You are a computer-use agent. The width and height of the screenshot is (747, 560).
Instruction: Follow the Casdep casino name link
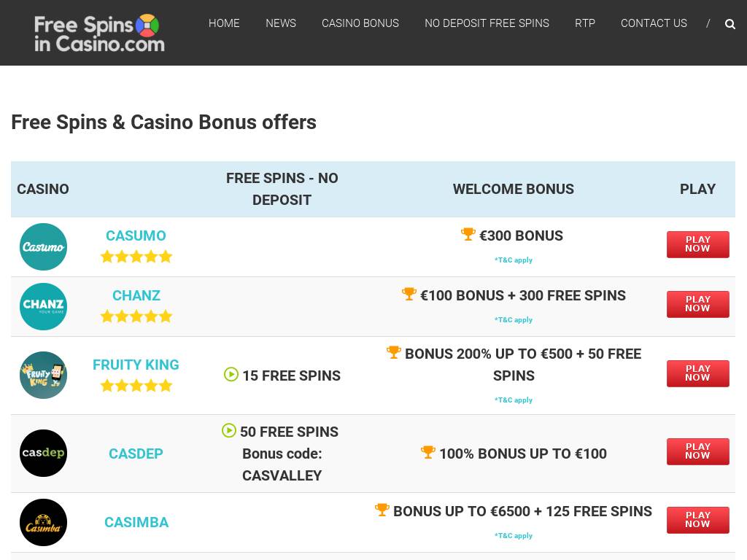[x=136, y=454]
